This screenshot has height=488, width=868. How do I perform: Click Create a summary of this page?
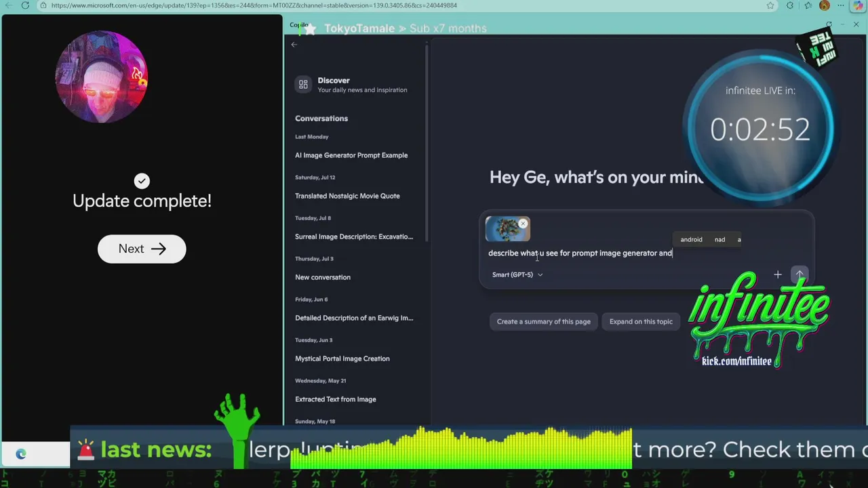(x=544, y=322)
